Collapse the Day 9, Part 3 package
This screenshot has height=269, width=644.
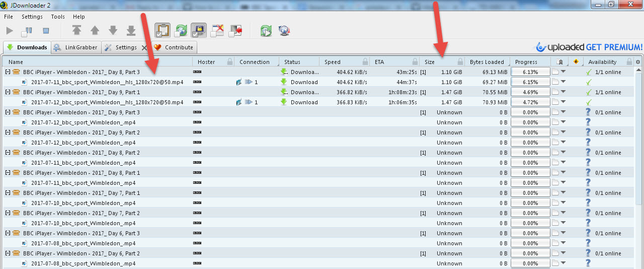point(8,112)
